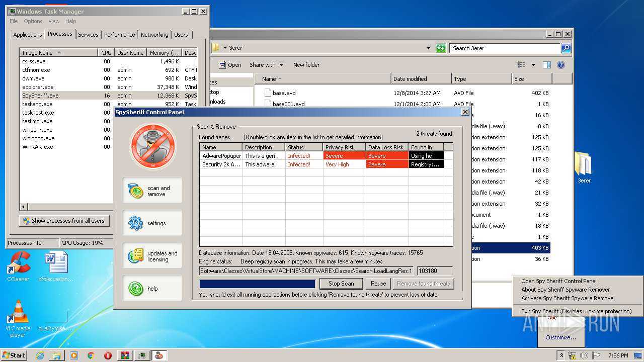Select base.avd file in Explorer
This screenshot has height=362, width=644.
point(285,93)
